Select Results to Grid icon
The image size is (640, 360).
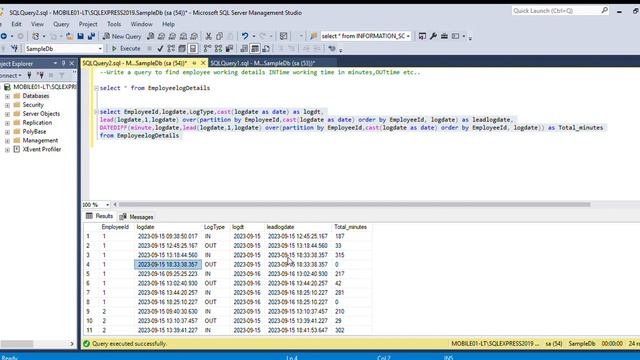255,49
